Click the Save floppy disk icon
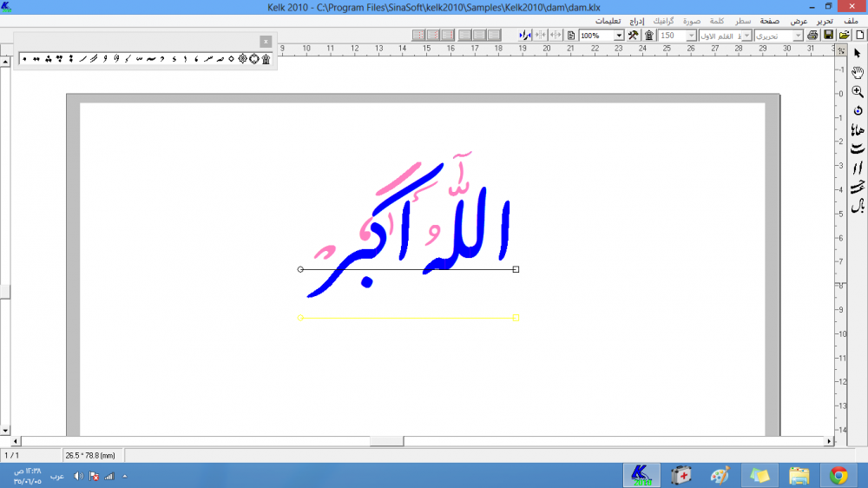This screenshot has width=868, height=488. point(828,35)
